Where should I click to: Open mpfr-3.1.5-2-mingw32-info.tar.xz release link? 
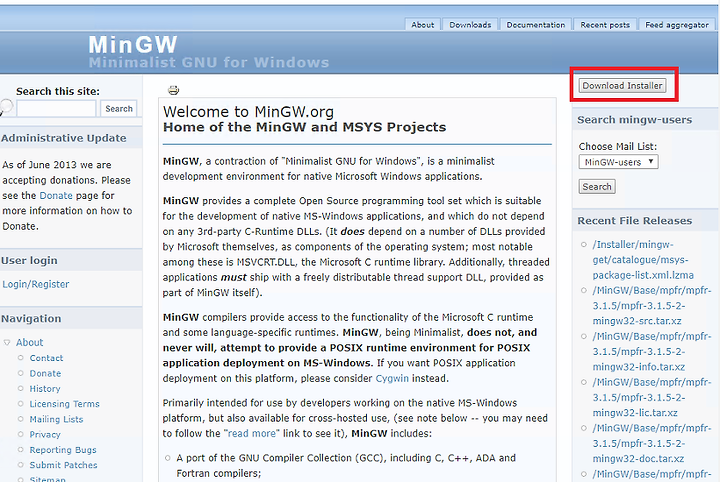point(652,352)
